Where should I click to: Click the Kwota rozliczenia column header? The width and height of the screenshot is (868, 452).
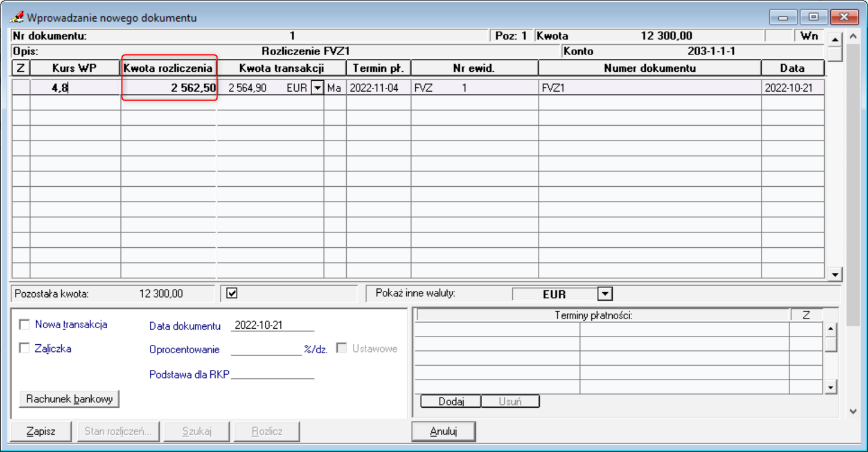[x=169, y=68]
